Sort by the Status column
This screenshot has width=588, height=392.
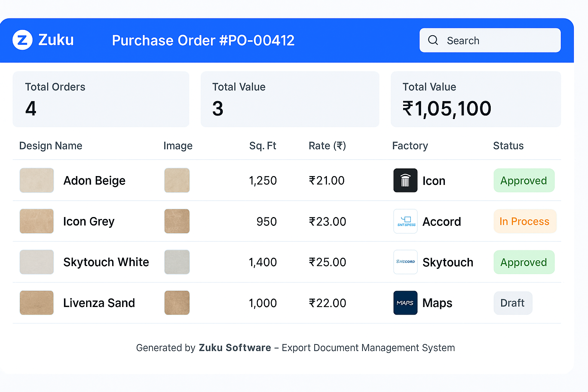coord(508,146)
